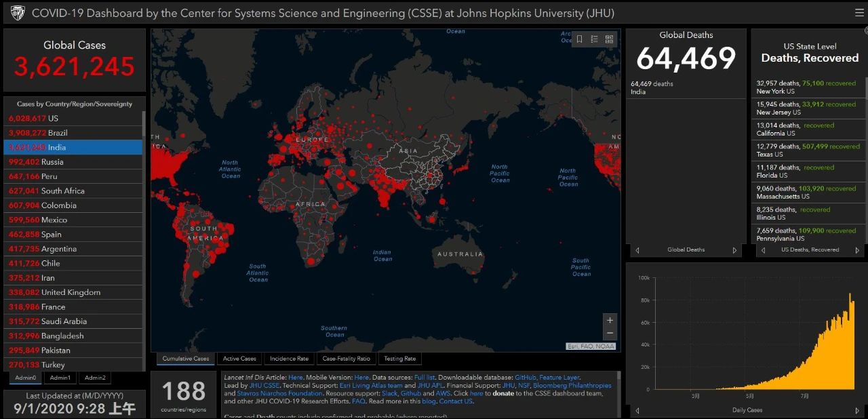Select the France row in country list
868x419 pixels.
click(73, 307)
